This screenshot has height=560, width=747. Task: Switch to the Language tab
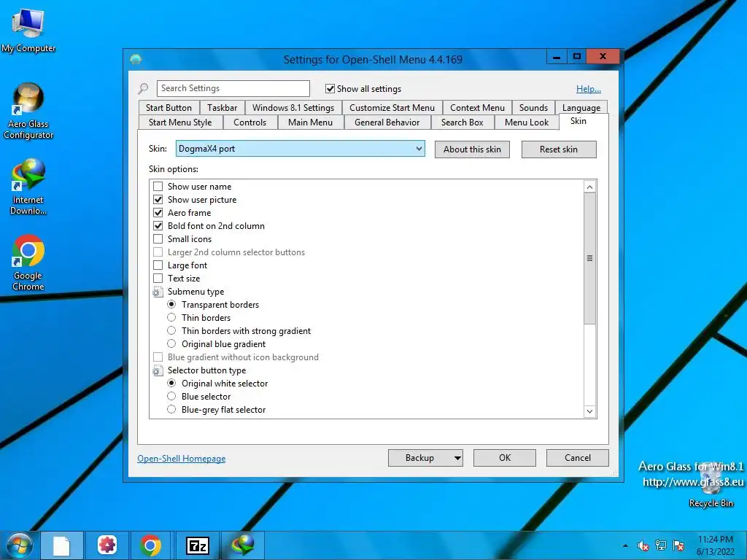pyautogui.click(x=581, y=108)
